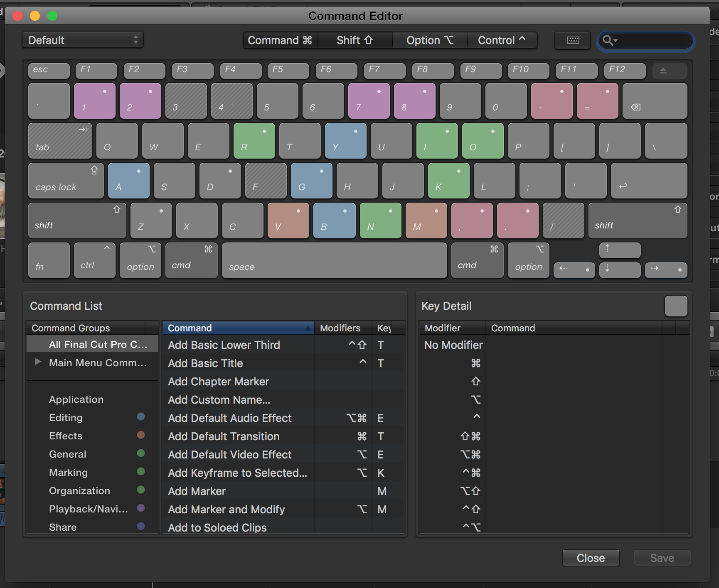This screenshot has height=588, width=719.
Task: Select the Add Basic Lower Third command
Action: pyautogui.click(x=283, y=345)
